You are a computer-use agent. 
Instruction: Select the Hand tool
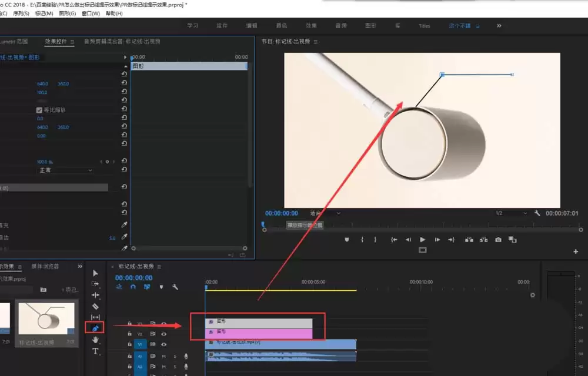tap(95, 340)
